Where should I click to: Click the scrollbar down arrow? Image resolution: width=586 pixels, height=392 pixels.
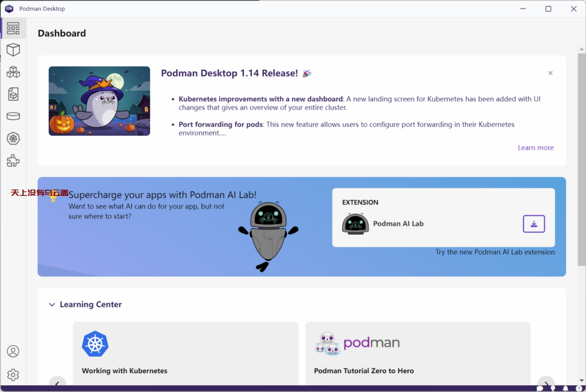pos(581,381)
